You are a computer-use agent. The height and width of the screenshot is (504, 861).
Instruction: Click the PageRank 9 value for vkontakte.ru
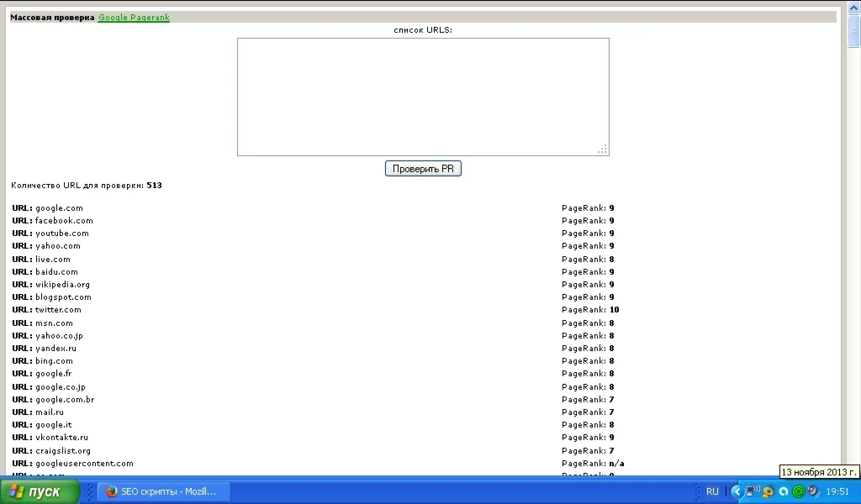[612, 438]
